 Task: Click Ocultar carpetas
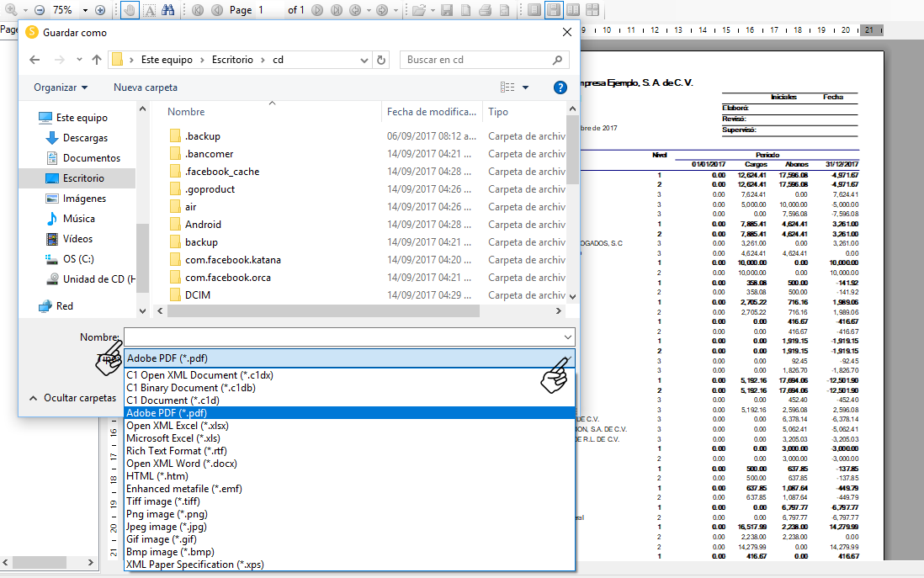click(x=72, y=398)
